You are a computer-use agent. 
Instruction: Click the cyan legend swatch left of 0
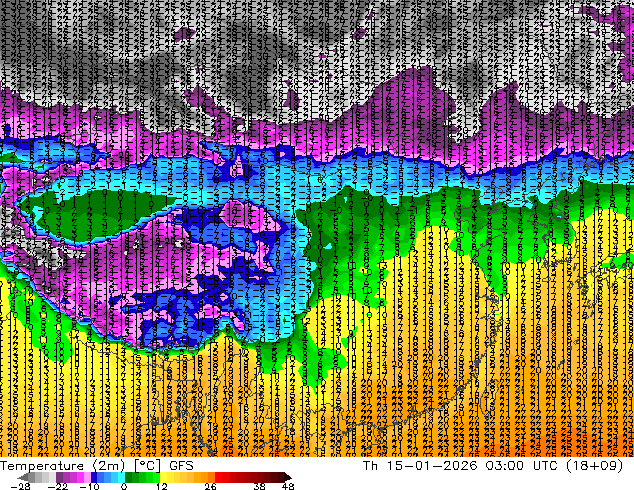[x=121, y=477]
